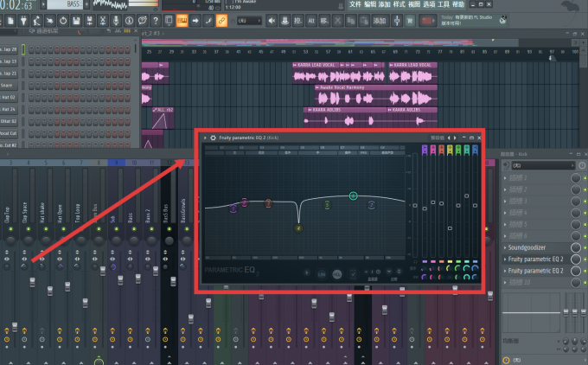
Task: Click the 添加 toolbar button
Action: click(379, 21)
